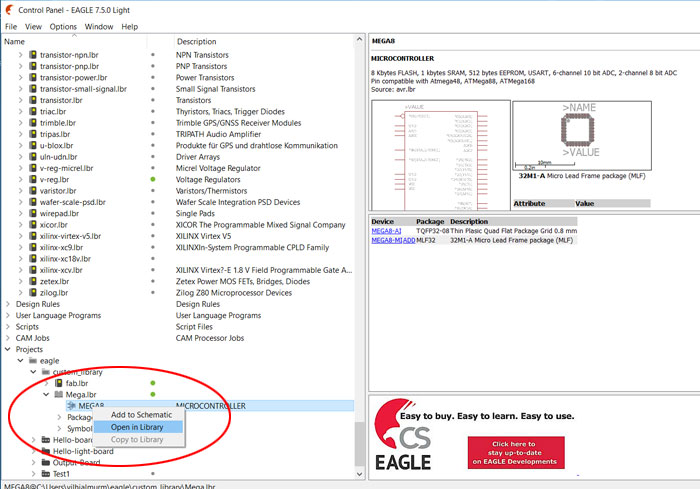
Task: Click the wirepad.lbr library icon
Action: pyautogui.click(x=33, y=213)
